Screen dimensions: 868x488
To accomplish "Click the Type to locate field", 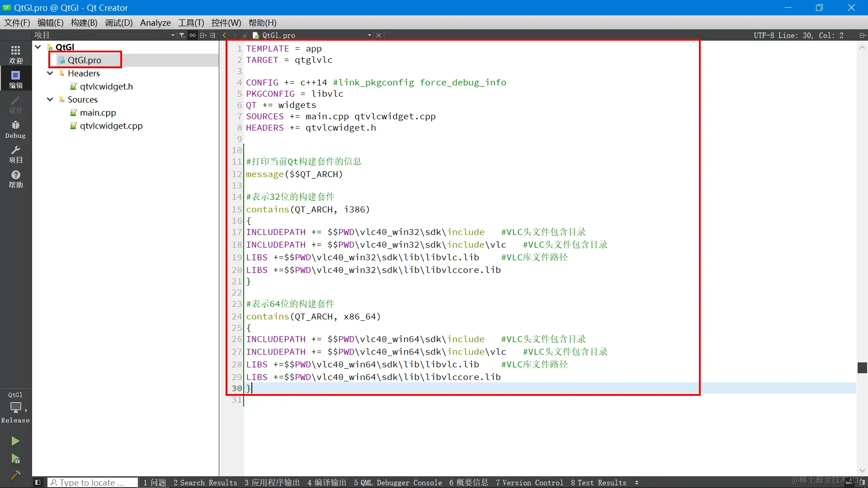I will click(x=92, y=483).
